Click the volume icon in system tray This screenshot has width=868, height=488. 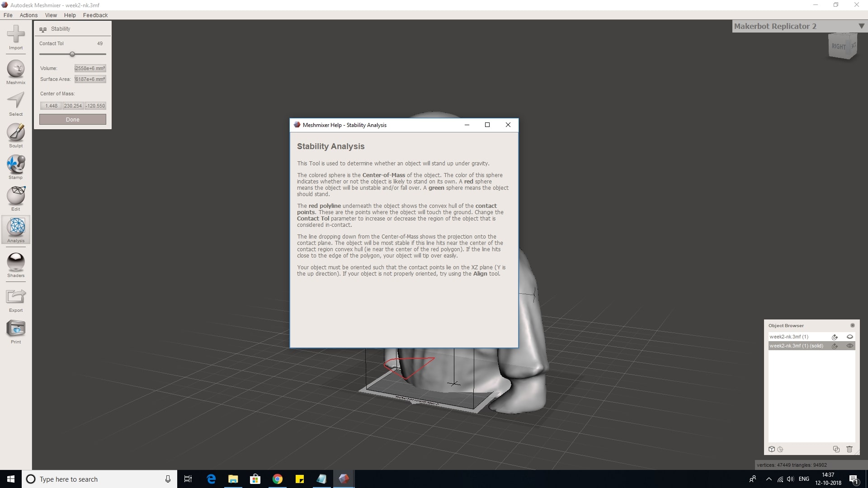tap(790, 479)
